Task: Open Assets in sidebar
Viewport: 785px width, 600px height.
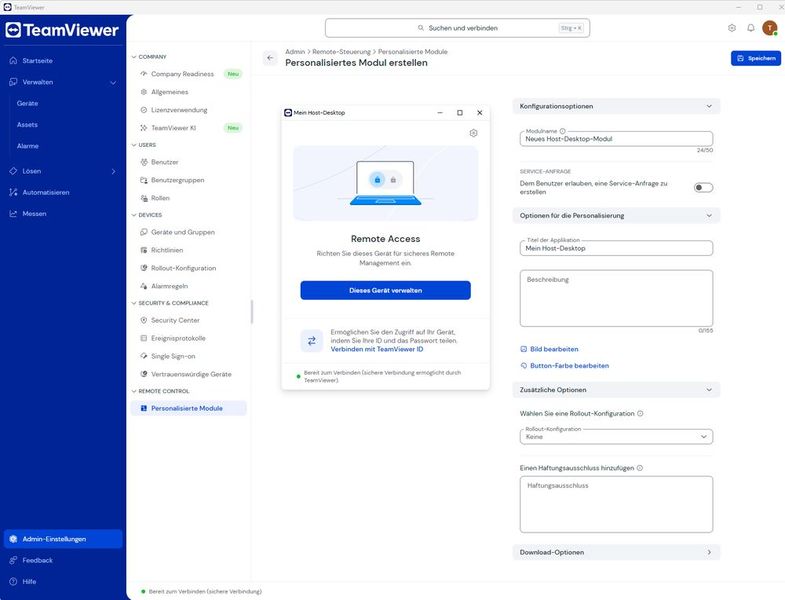Action: coord(27,125)
